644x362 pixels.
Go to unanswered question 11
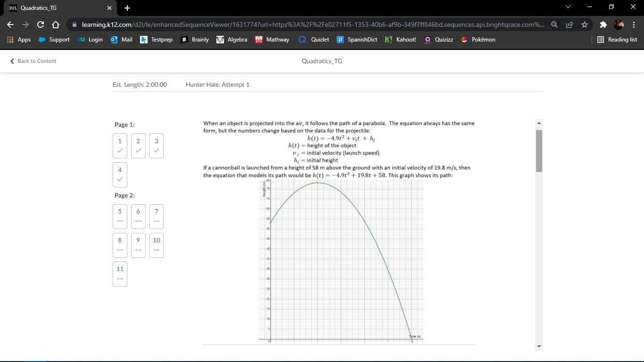pyautogui.click(x=120, y=273)
